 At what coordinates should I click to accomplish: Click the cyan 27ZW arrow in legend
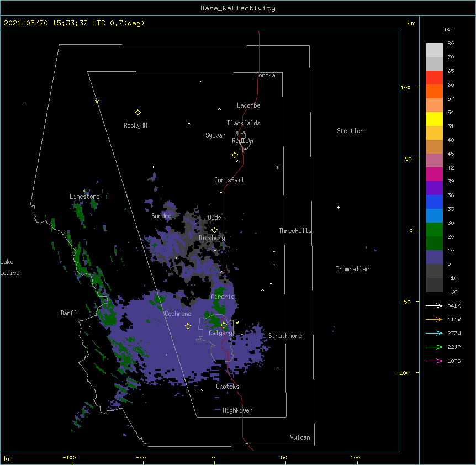[434, 333]
